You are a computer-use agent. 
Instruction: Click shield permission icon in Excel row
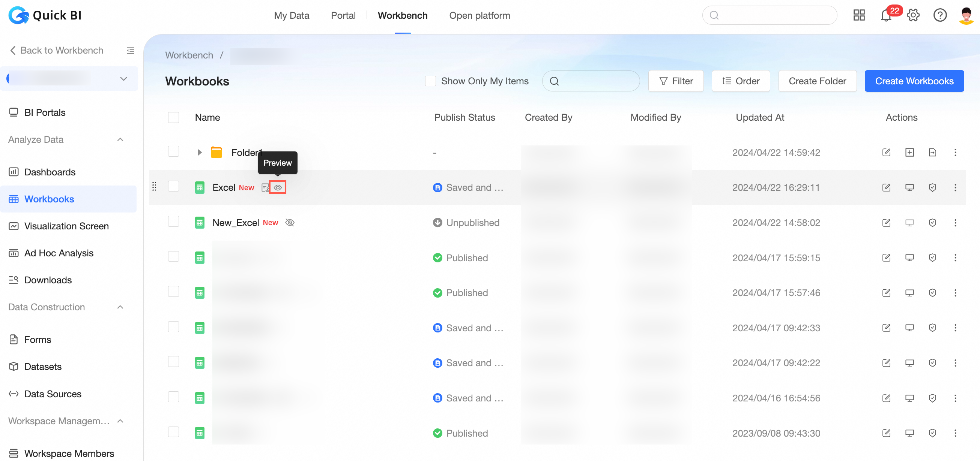(x=932, y=187)
